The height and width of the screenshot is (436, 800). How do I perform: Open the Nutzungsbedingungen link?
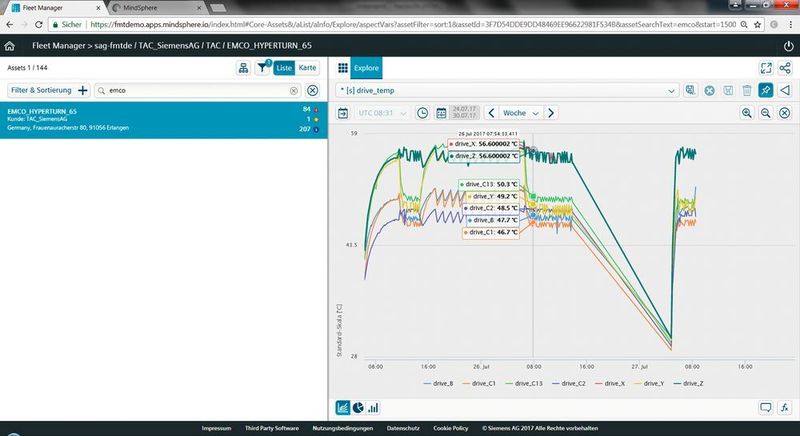click(342, 428)
